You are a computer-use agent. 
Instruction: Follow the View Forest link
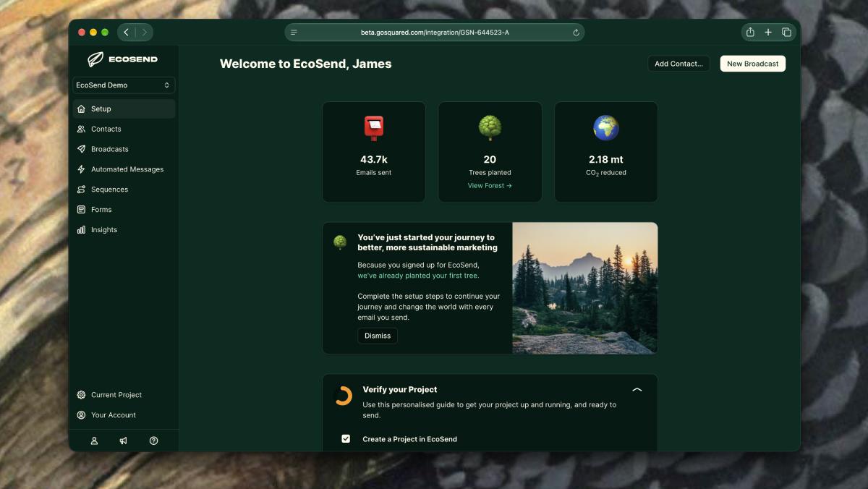490,186
